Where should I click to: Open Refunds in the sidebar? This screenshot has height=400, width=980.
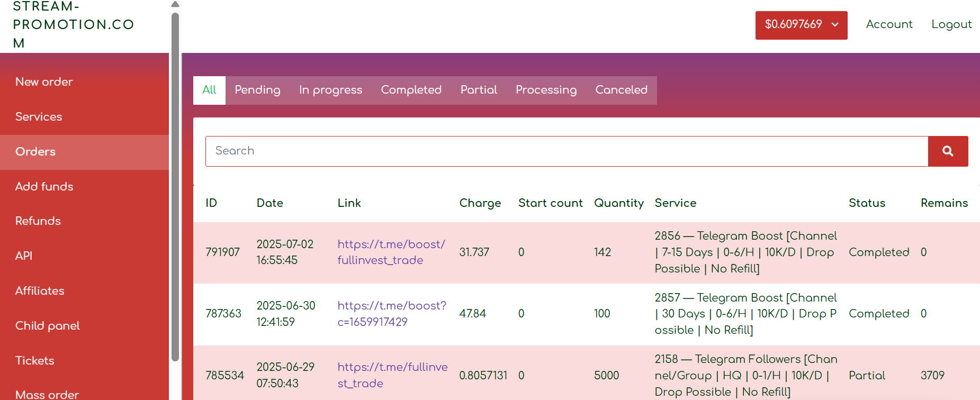(x=85, y=221)
